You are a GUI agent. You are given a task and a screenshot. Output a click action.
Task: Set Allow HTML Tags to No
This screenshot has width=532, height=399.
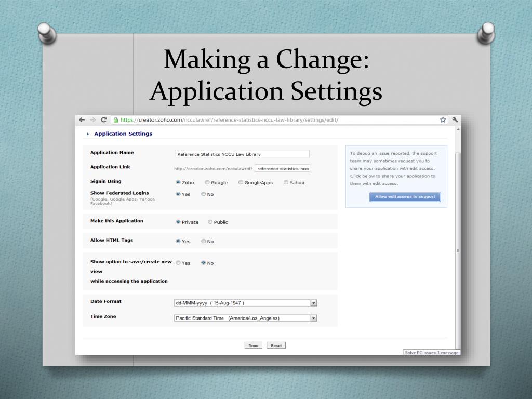(x=203, y=241)
